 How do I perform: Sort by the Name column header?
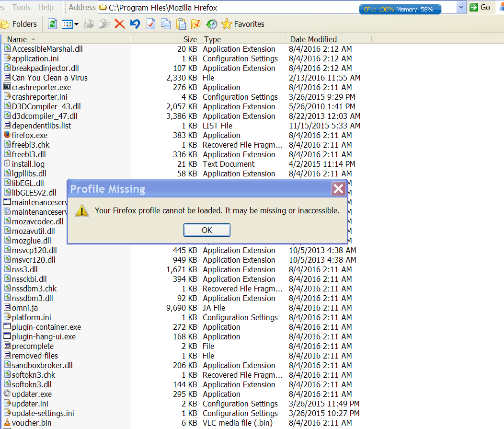pyautogui.click(x=66, y=39)
